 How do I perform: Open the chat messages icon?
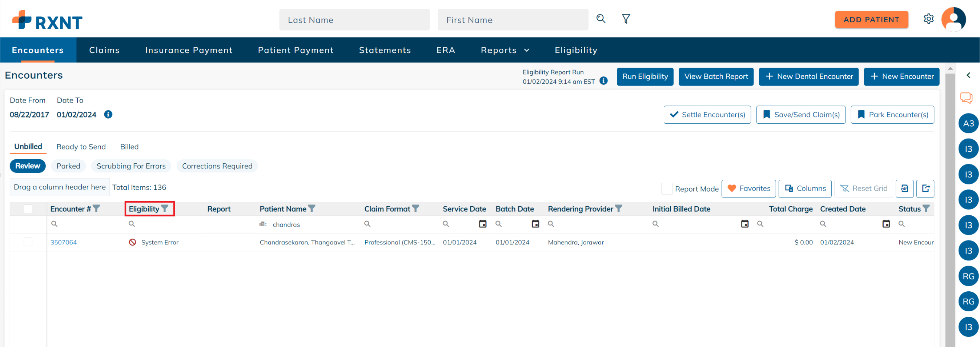point(966,98)
